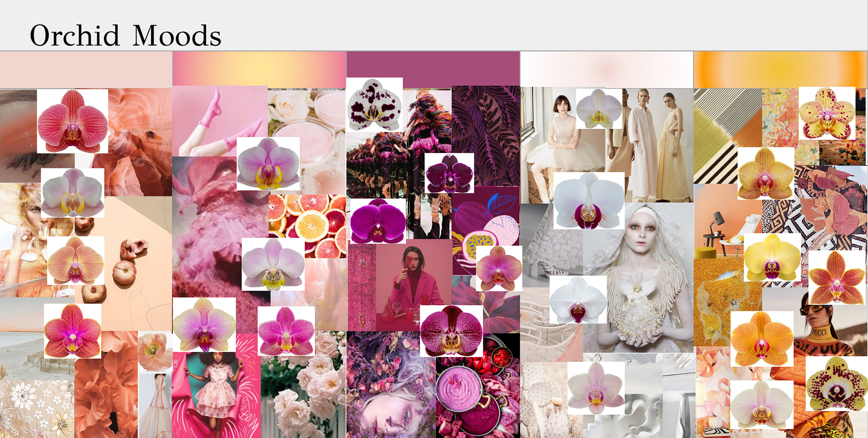Select small white orchid with dark red center
Screen dimensions: 868x438
point(578,300)
